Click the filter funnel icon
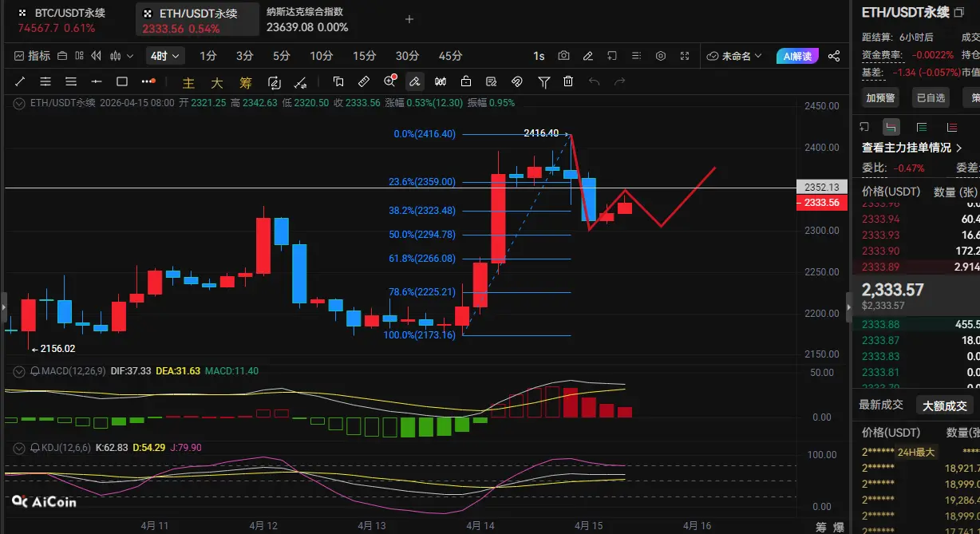 [x=544, y=81]
